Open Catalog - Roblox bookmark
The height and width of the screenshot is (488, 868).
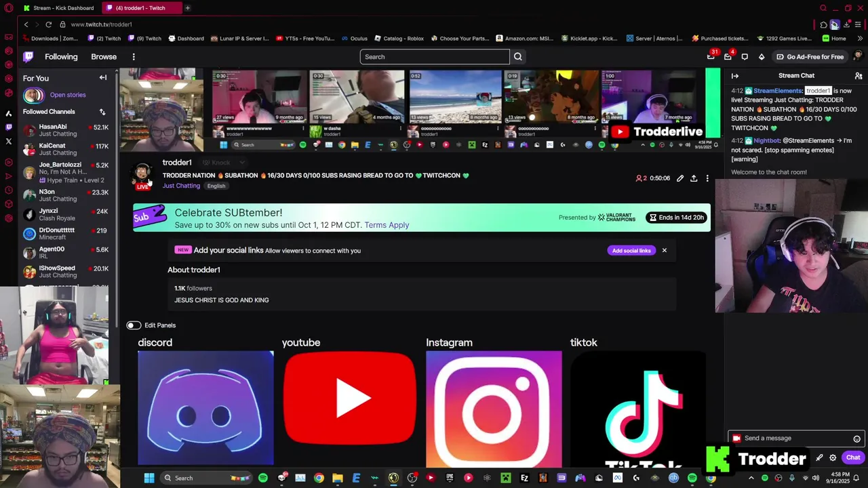pos(399,39)
